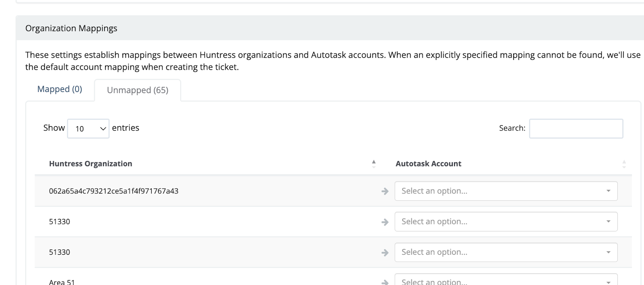Select the Area 51 organization text

pos(62,282)
